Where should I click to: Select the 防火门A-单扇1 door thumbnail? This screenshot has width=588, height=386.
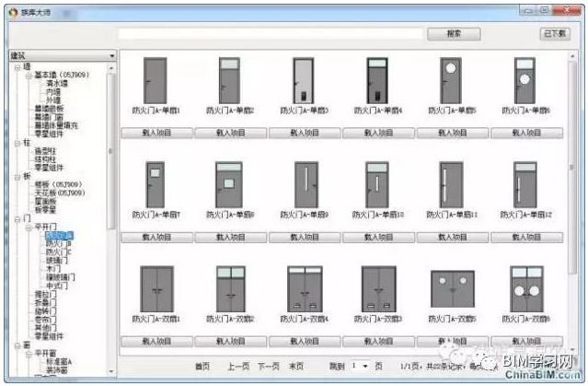pyautogui.click(x=156, y=81)
